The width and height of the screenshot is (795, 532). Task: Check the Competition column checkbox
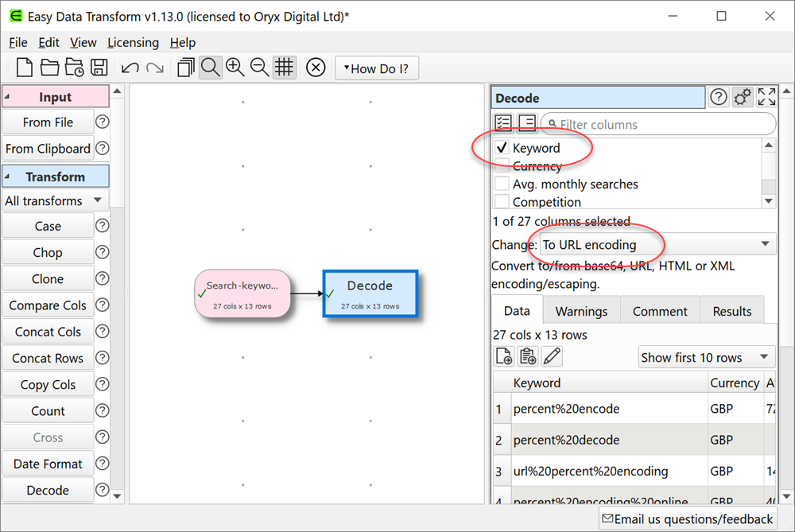(501, 202)
